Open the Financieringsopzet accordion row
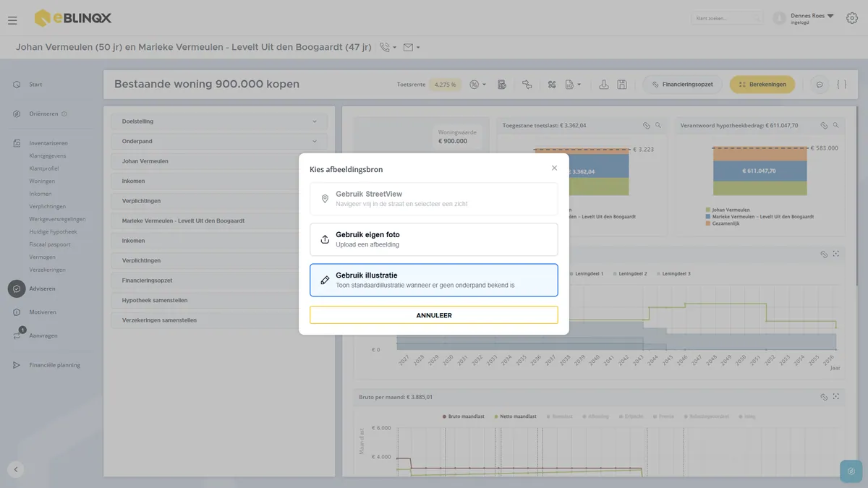The image size is (868, 488). pyautogui.click(x=219, y=281)
